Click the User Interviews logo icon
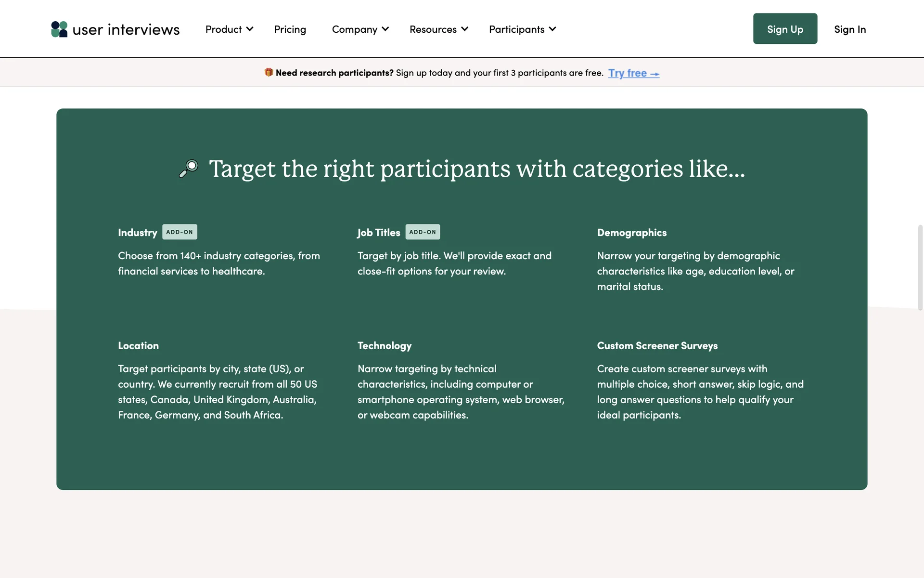Viewport: 924px width, 578px height. (x=59, y=29)
